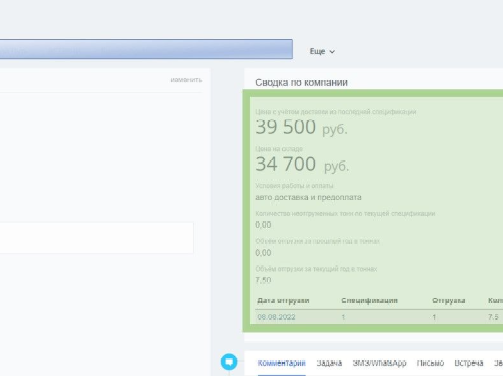Click the "Дата отгрузки" column header

283,301
